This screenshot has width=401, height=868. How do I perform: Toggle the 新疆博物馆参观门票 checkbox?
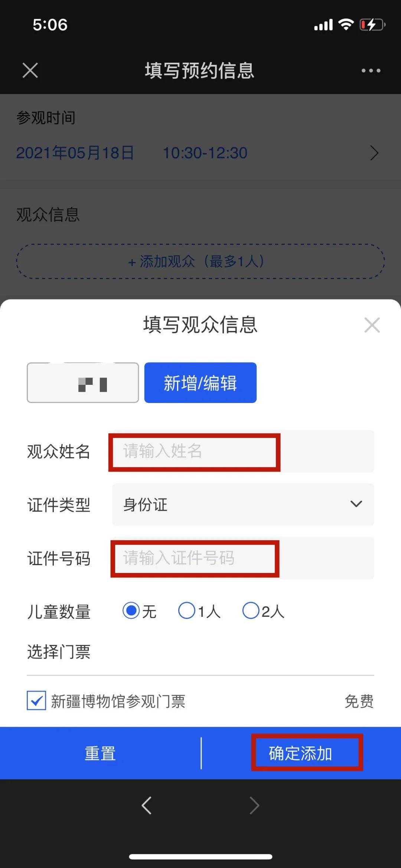[36, 700]
